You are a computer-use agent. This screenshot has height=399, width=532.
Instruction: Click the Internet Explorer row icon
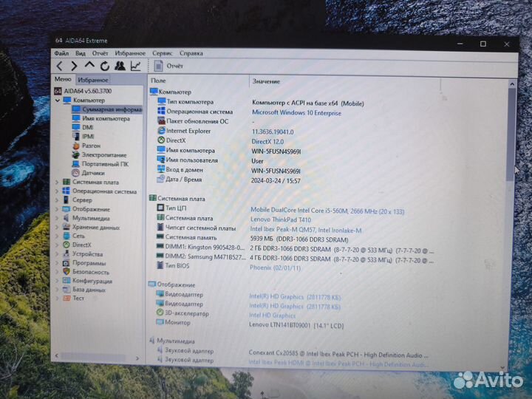161,131
